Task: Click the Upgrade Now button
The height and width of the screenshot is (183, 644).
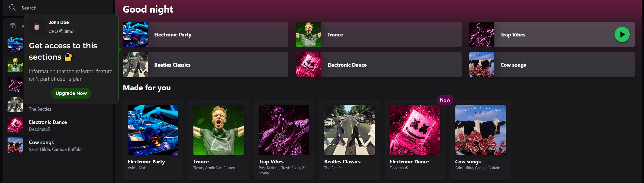Action: pyautogui.click(x=71, y=93)
